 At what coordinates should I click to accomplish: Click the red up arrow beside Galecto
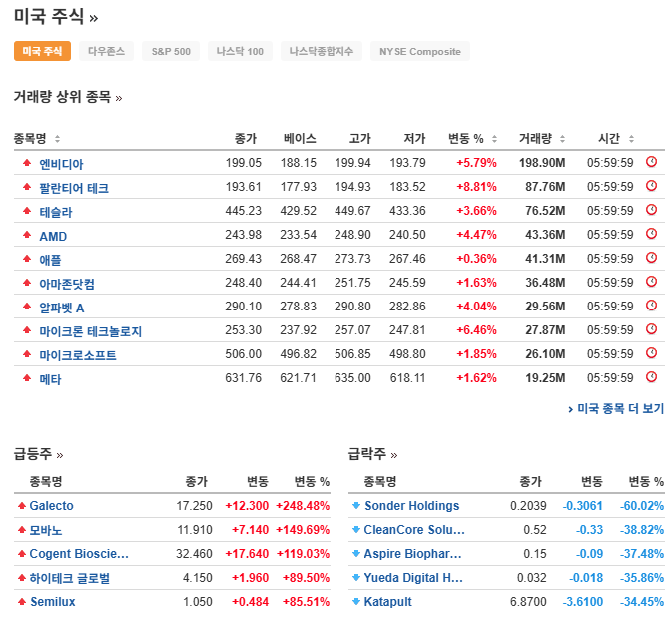(x=21, y=506)
